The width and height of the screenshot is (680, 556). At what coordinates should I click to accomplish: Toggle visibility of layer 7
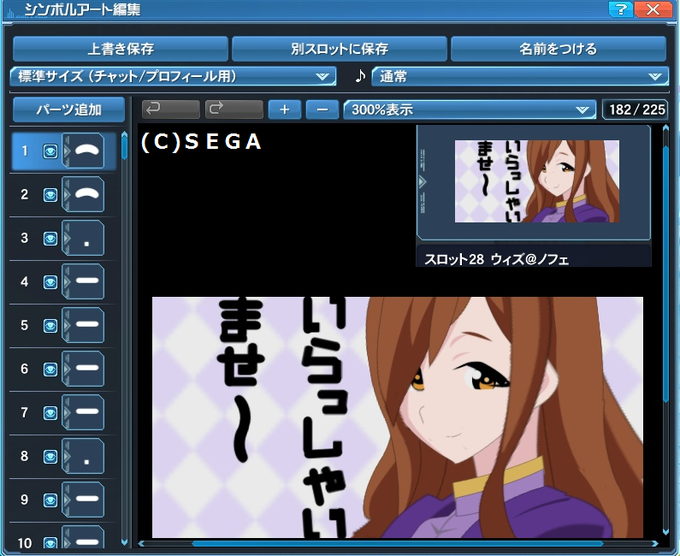(50, 413)
